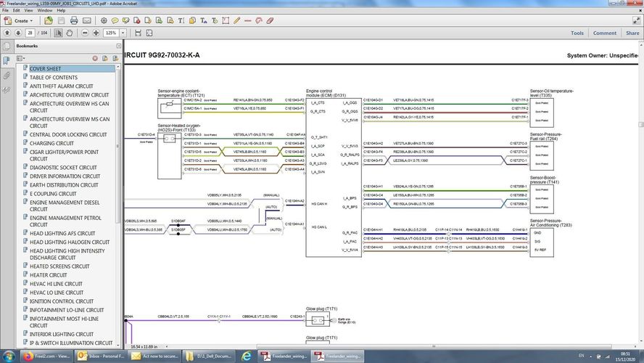Viewport: 644px width, 363px height.
Task: Click fit one full page icon
Action: coord(149,33)
